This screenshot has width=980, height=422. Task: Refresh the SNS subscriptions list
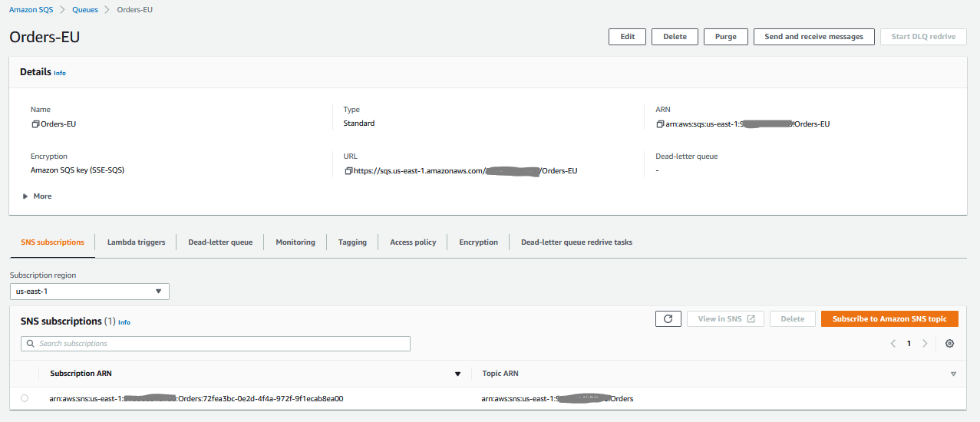pyautogui.click(x=668, y=319)
